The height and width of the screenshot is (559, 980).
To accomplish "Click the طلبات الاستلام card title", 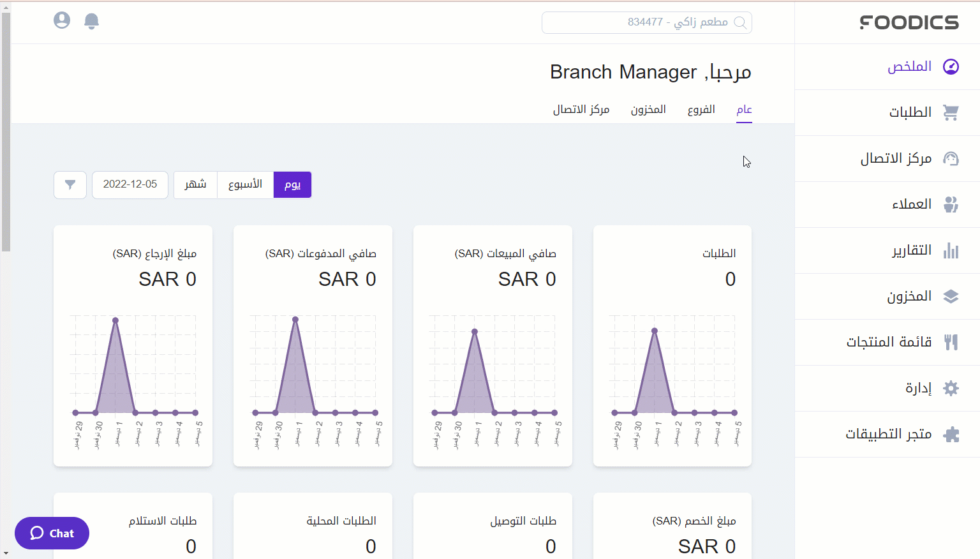I will tap(163, 521).
